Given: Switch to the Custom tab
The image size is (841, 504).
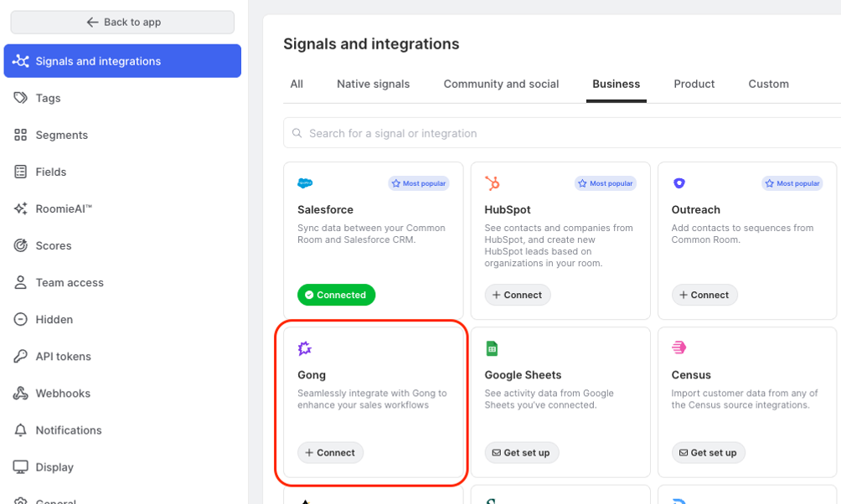Looking at the screenshot, I should click(769, 85).
